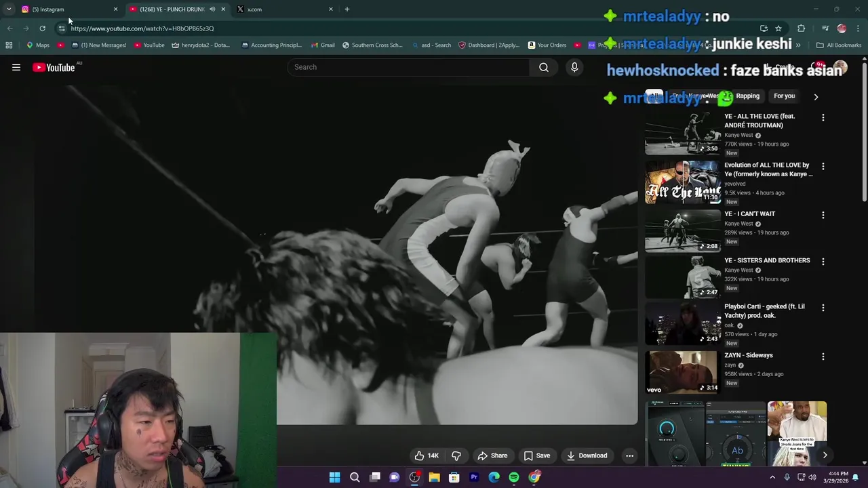
Task: Open options for SISTERS AND BROTHERS video
Action: (823, 262)
